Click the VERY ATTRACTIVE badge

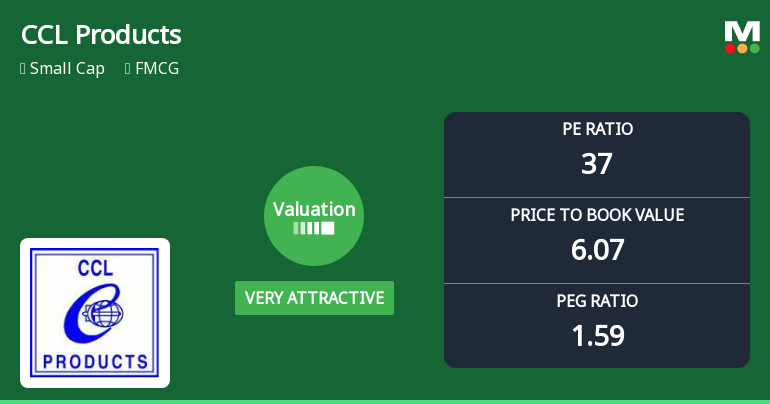314,298
